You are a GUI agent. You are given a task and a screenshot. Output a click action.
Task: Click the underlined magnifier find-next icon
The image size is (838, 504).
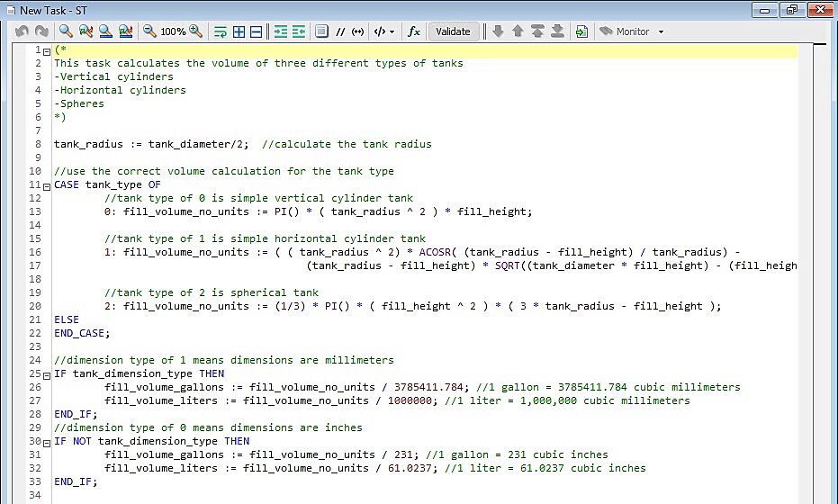(105, 31)
